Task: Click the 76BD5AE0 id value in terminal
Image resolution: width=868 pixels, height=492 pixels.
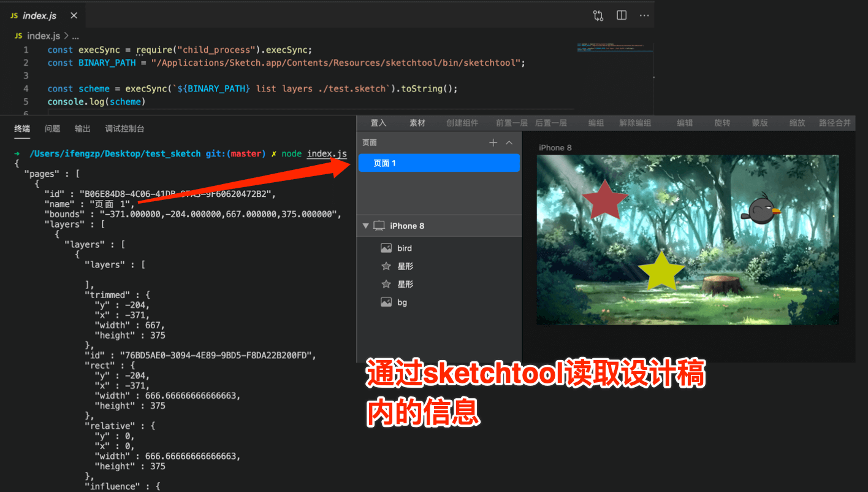Action: click(x=217, y=355)
